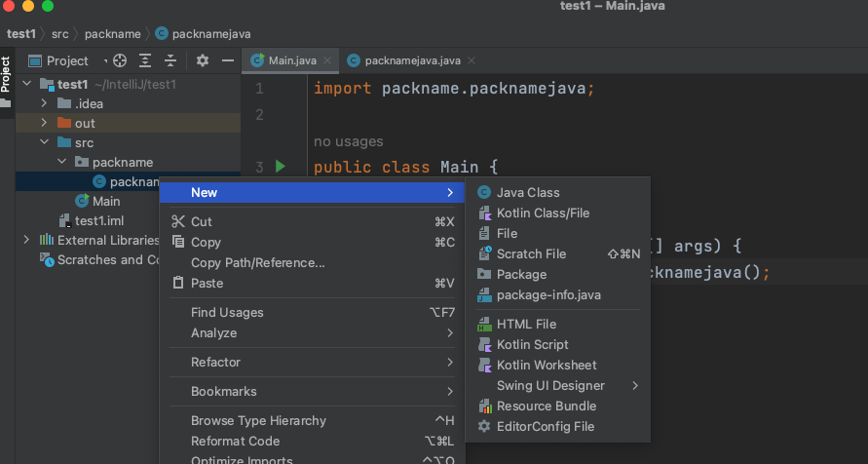Close the packnamejava.java tab

[x=472, y=60]
